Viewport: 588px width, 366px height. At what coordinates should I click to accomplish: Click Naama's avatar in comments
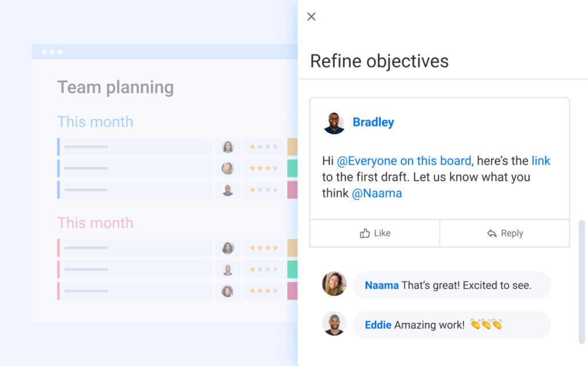(x=334, y=284)
